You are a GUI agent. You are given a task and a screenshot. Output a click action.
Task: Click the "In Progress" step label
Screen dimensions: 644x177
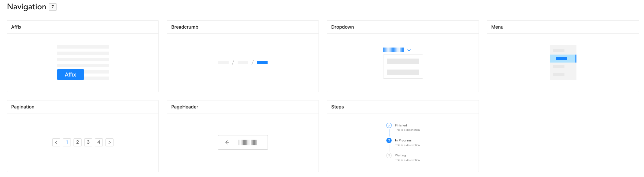[403, 140]
